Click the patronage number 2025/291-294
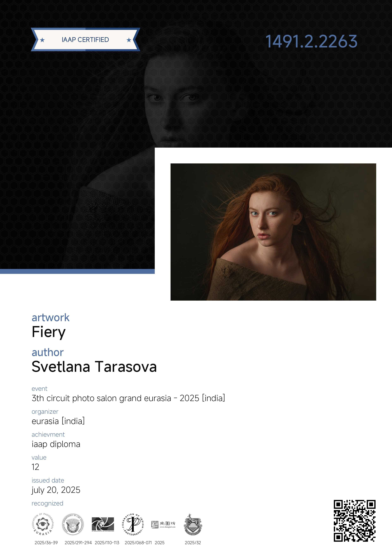 click(78, 543)
